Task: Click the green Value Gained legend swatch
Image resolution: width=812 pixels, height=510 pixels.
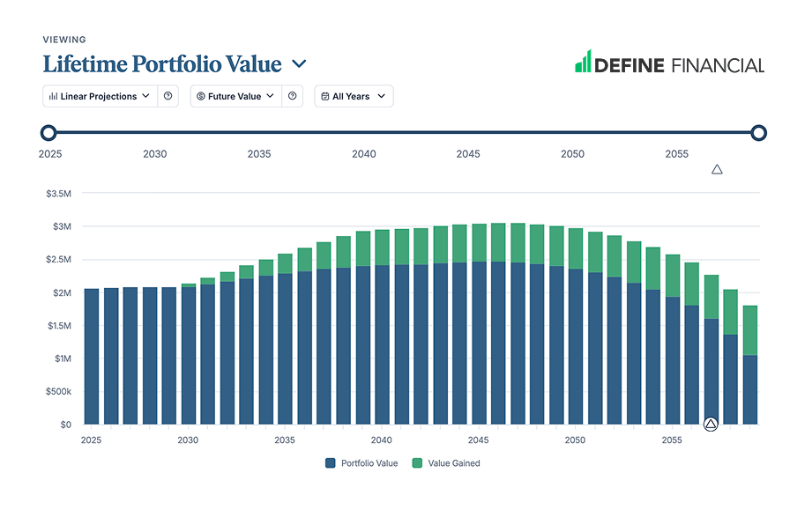Action: pyautogui.click(x=418, y=462)
